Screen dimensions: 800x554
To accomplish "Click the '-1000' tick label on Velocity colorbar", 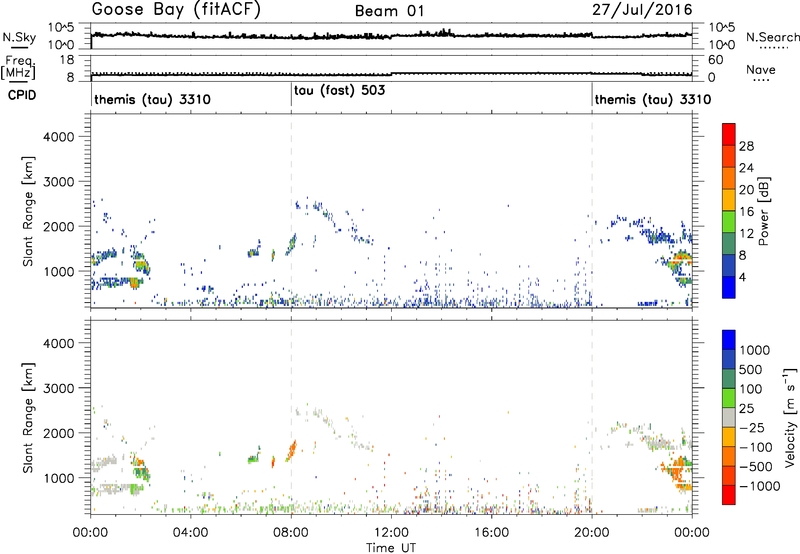I will [759, 486].
